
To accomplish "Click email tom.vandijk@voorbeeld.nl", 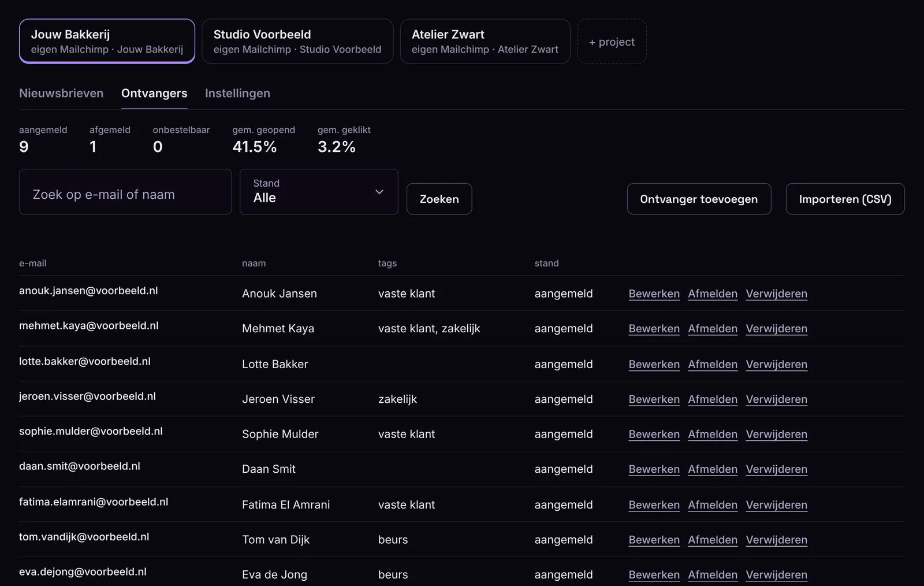I will (84, 536).
